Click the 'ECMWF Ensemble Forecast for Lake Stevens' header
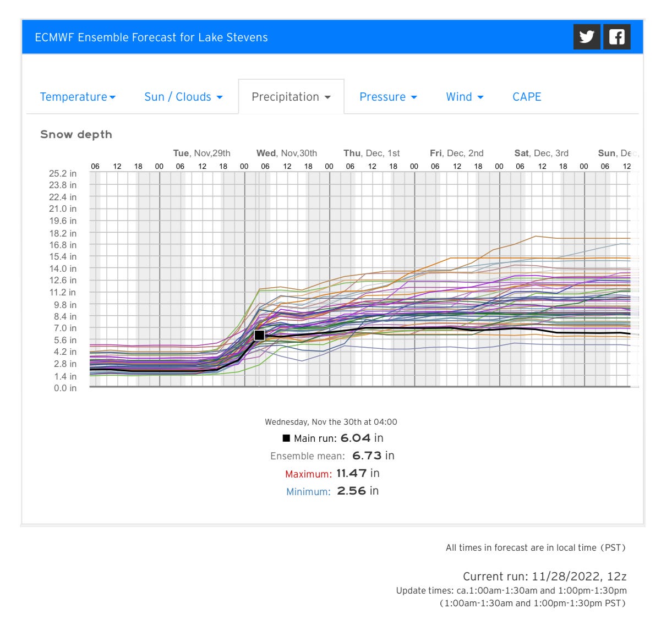 [151, 37]
